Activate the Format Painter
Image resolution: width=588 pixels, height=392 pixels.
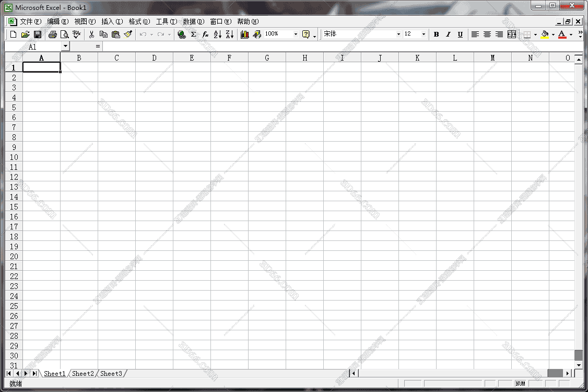coord(128,34)
